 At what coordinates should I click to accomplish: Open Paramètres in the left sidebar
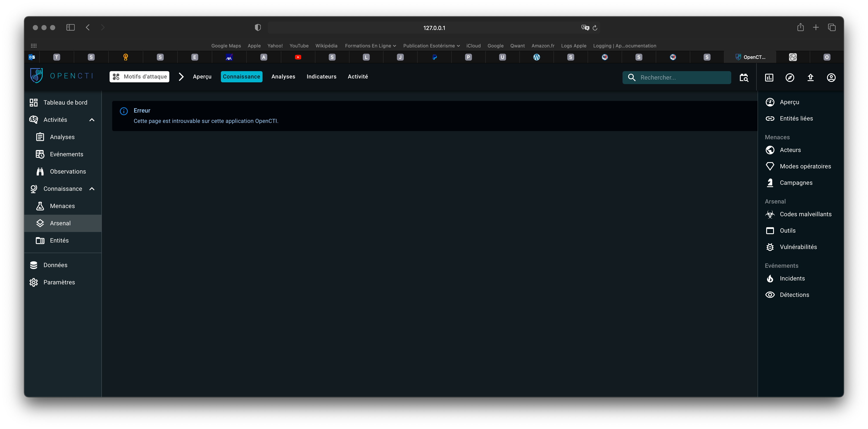[x=59, y=283]
